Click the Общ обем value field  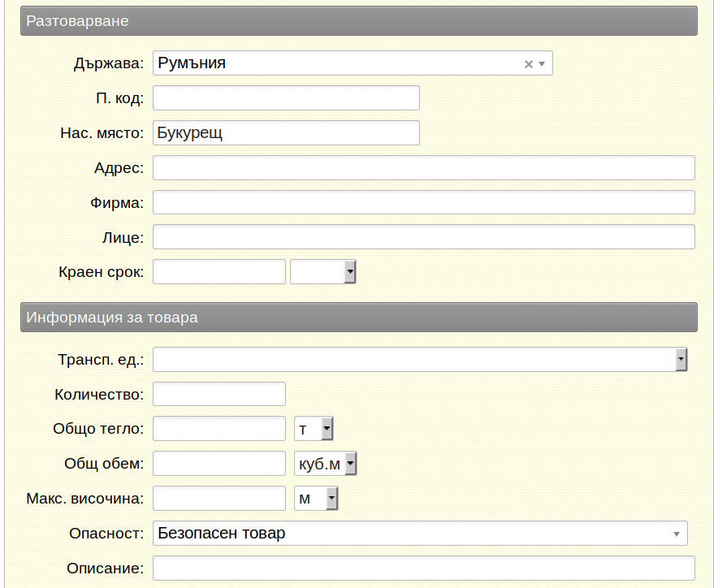219,463
